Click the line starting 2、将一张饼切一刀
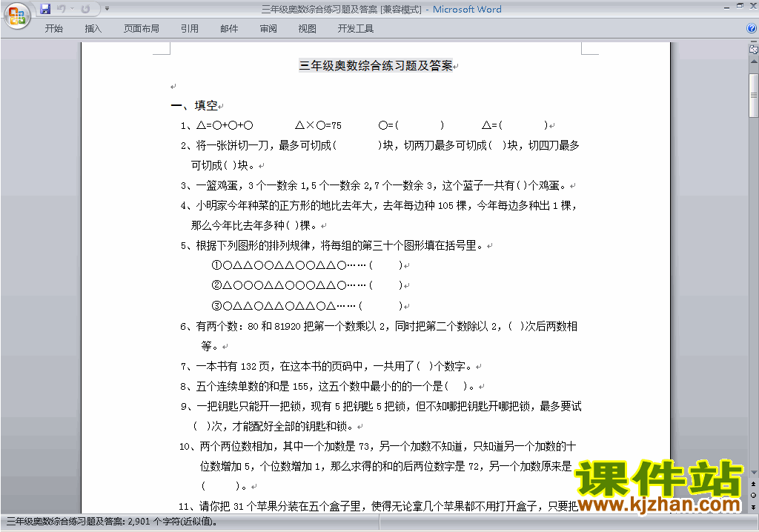This screenshot has width=759, height=532. click(380, 145)
